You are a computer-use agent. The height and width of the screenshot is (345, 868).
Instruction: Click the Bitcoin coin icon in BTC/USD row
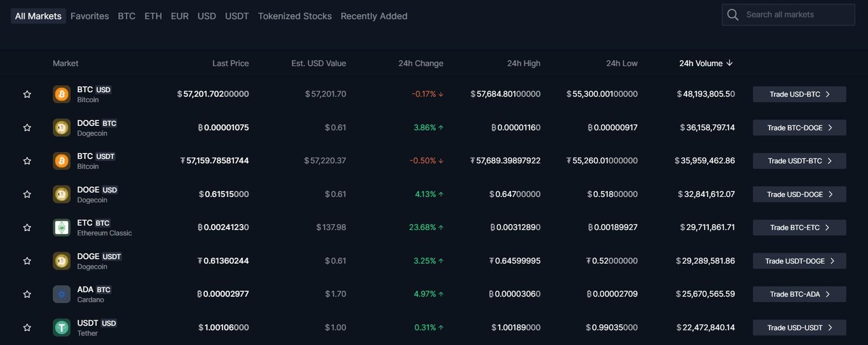coord(61,94)
